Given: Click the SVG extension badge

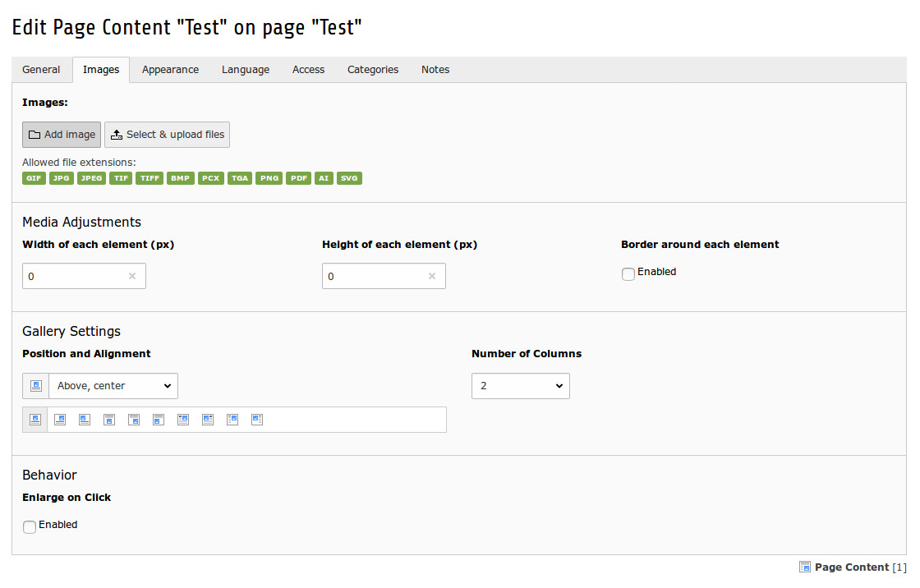Looking at the screenshot, I should tap(349, 178).
